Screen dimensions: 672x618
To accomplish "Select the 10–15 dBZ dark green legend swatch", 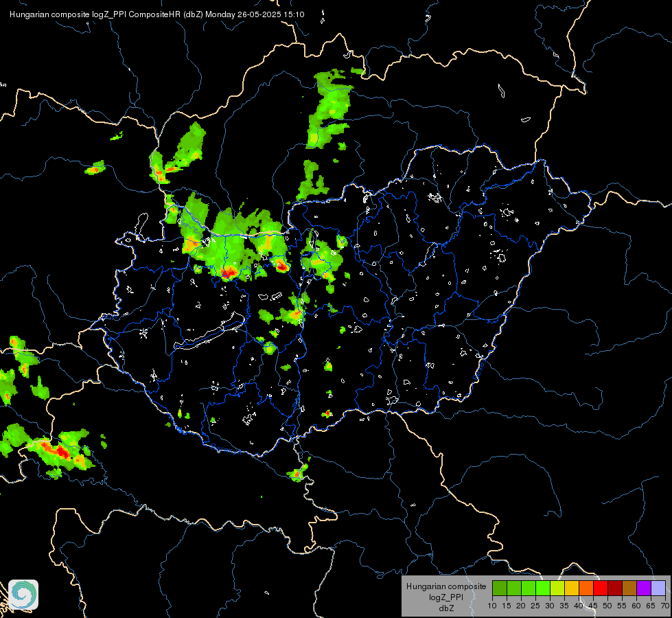I will pyautogui.click(x=500, y=588).
